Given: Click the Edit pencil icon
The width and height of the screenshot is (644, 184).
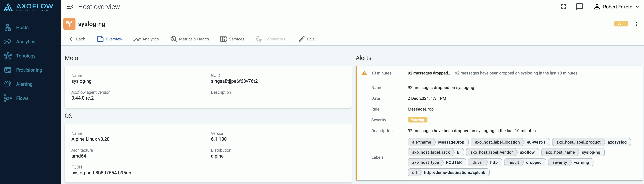Looking at the screenshot, I should [x=302, y=39].
